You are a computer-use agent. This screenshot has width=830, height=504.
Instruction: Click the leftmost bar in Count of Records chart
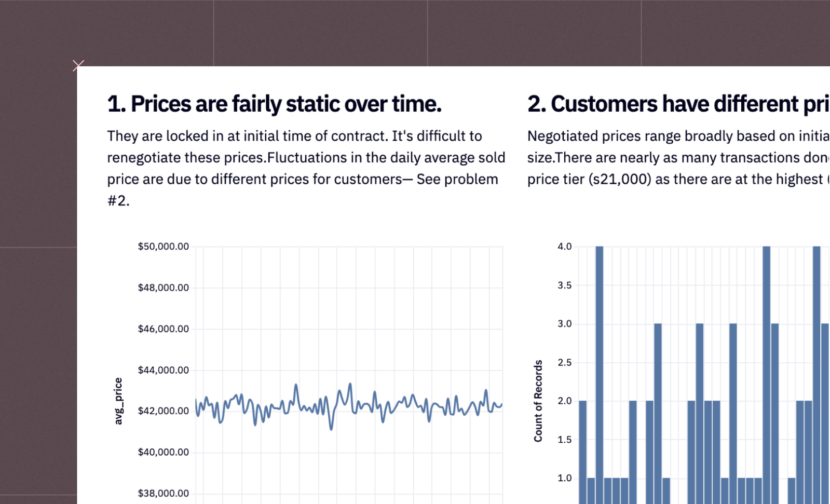(582, 452)
